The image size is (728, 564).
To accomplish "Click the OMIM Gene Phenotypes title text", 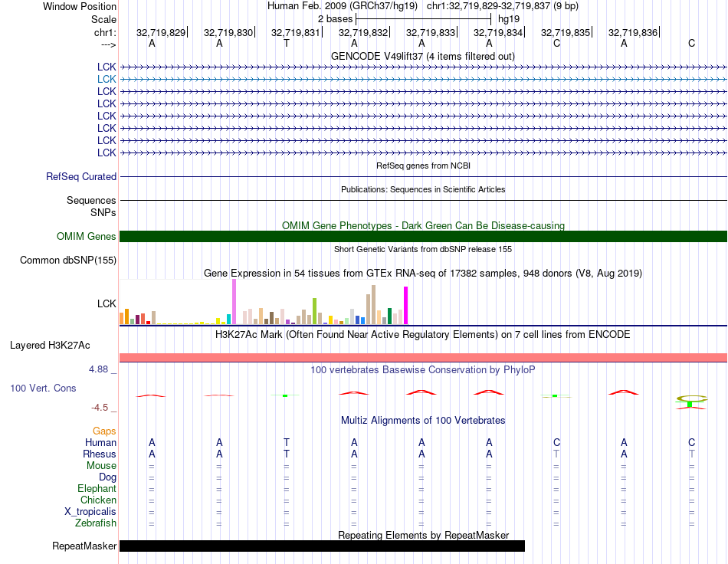I will pos(423,225).
